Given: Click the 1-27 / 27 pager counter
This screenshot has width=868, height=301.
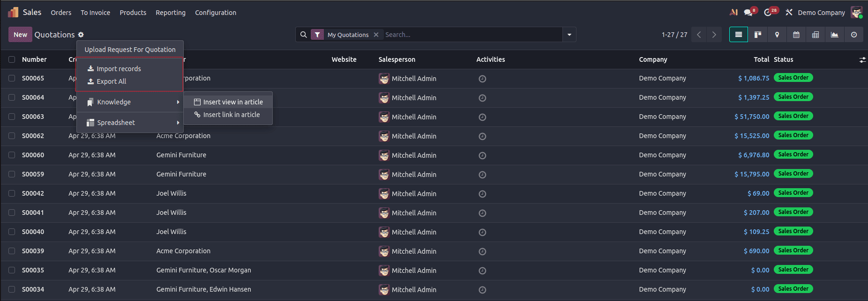Looking at the screenshot, I should (674, 35).
